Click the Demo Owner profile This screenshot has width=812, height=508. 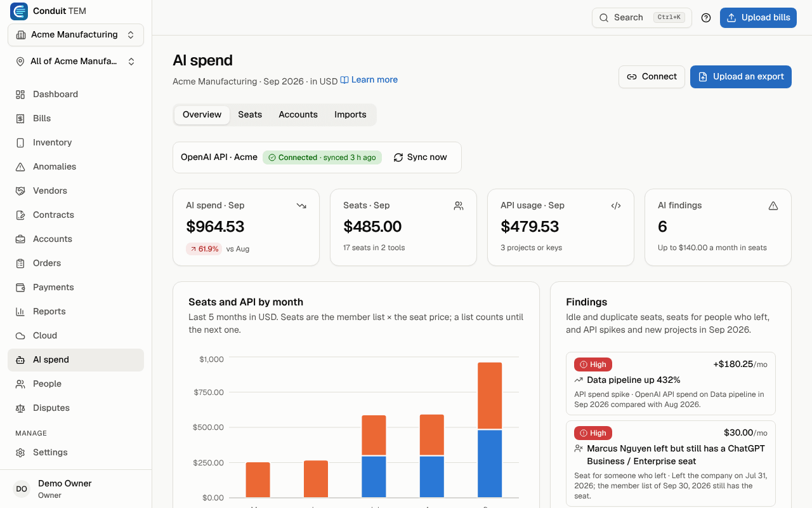point(76,489)
